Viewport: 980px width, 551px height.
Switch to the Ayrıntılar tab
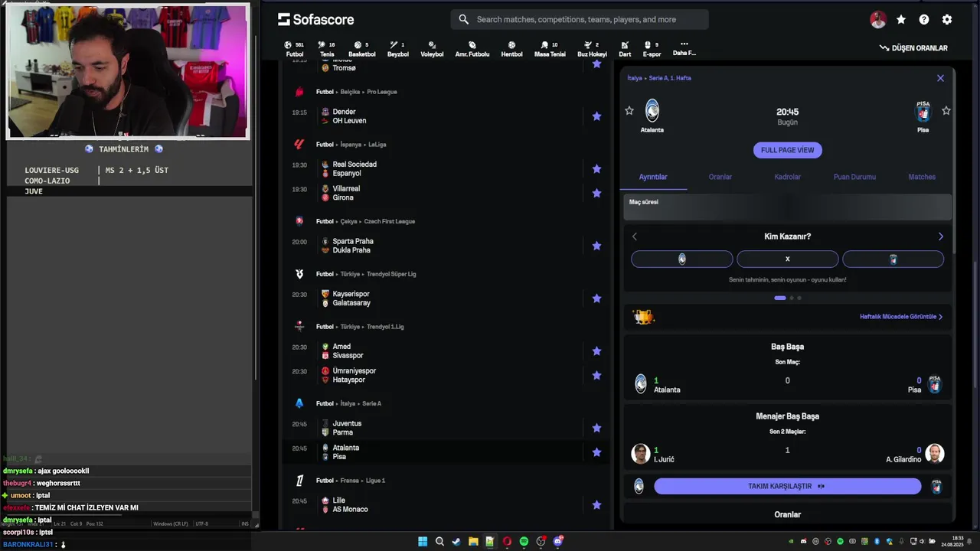[x=653, y=177]
